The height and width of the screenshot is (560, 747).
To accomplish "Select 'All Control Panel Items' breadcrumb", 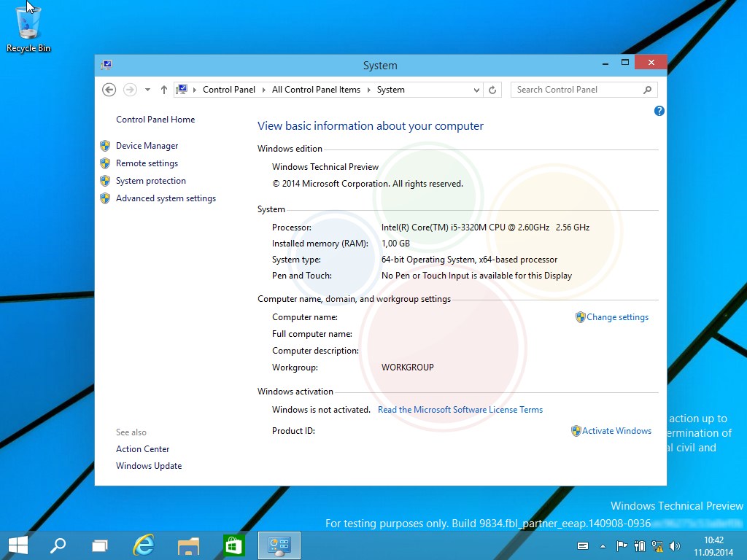I will tap(316, 90).
